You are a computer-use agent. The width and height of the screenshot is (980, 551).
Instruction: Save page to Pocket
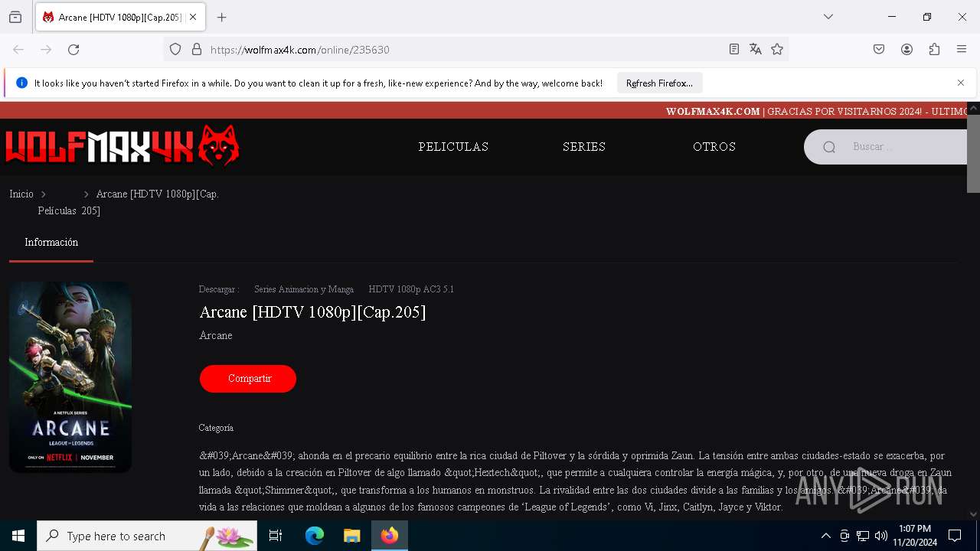(879, 50)
